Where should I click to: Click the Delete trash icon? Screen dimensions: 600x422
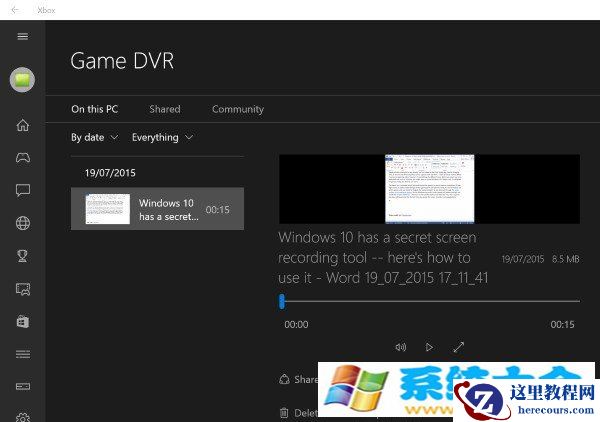284,413
